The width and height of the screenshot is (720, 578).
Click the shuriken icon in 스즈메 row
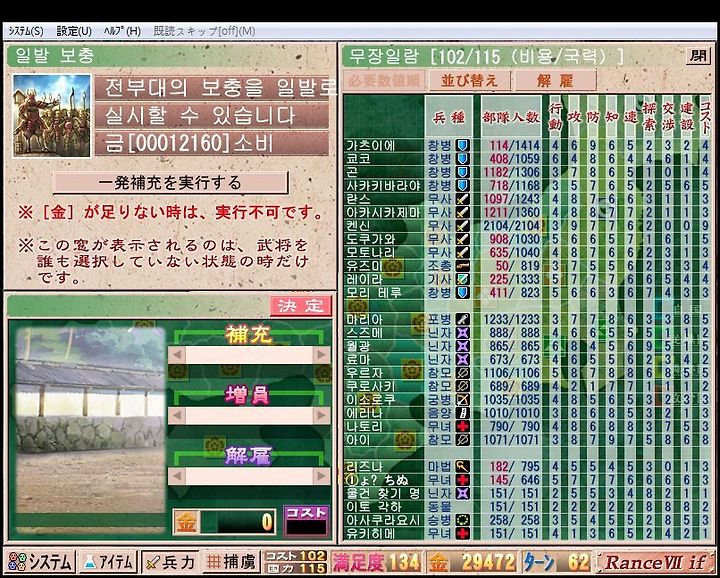(462, 332)
